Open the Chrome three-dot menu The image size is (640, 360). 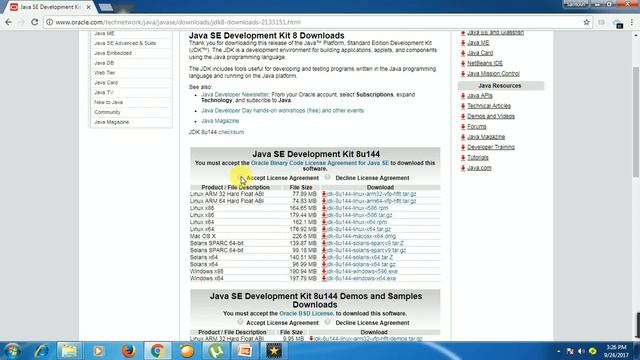(632, 22)
